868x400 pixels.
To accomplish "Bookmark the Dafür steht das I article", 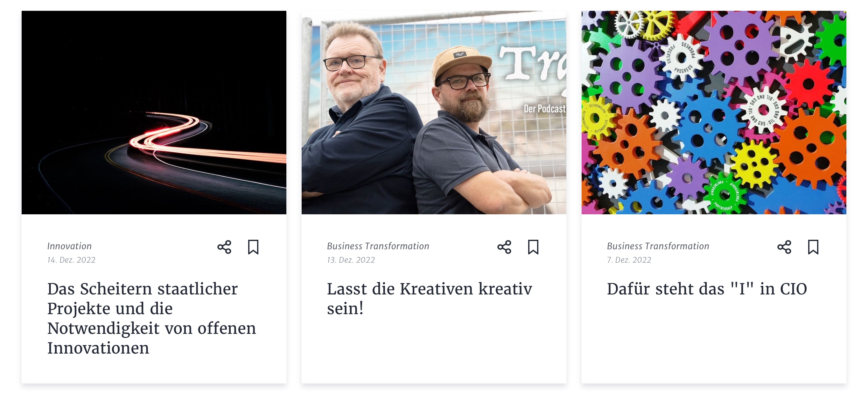I will pos(813,247).
